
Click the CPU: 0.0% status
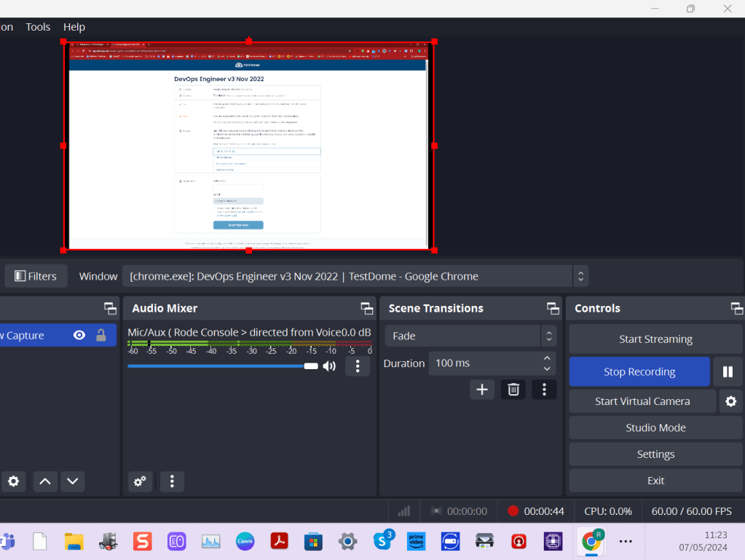coord(607,511)
